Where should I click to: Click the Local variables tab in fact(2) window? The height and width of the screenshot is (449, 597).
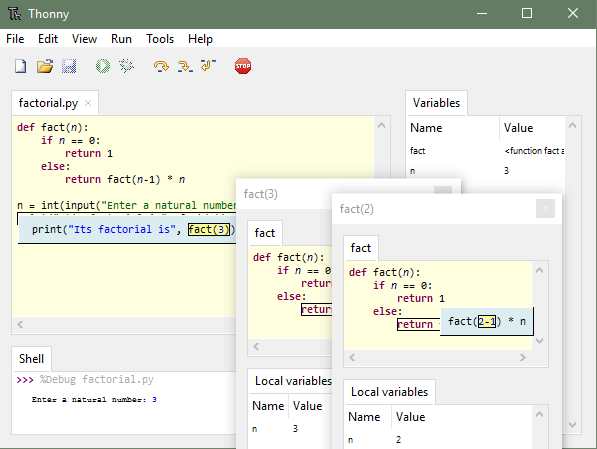pos(389,392)
